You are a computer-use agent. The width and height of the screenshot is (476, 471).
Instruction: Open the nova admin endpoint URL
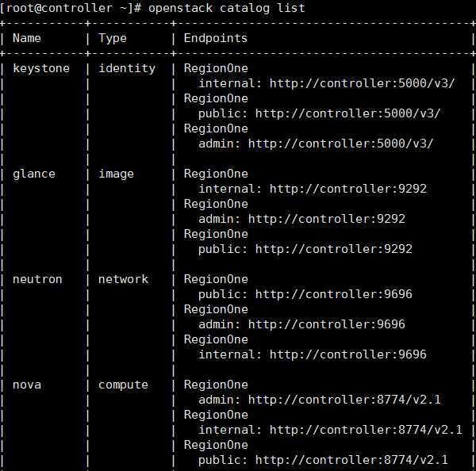point(344,400)
